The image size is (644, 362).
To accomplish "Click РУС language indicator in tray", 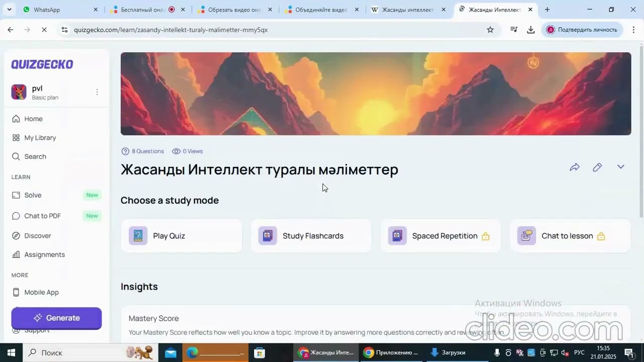I will (x=580, y=352).
